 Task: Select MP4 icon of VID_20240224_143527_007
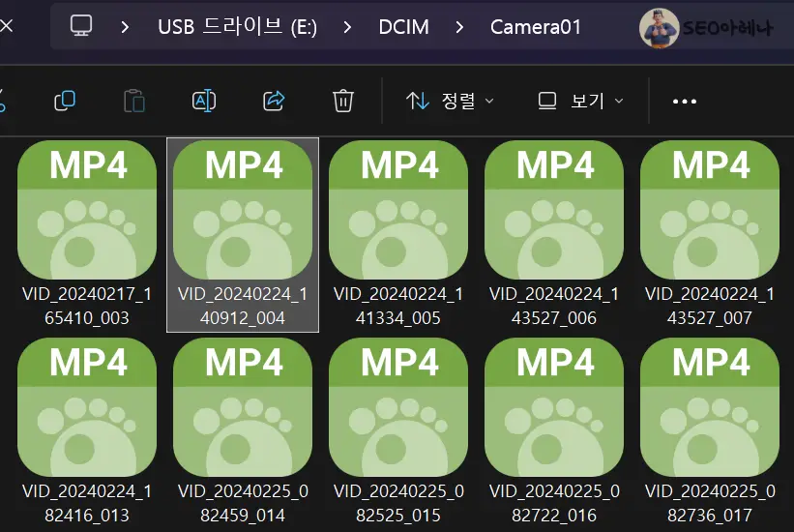click(x=710, y=210)
